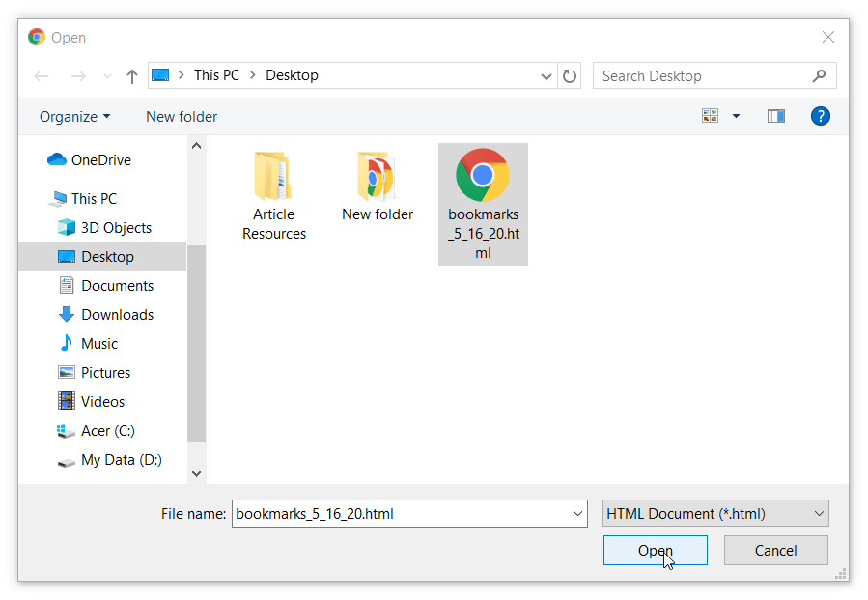Image resolution: width=868 pixels, height=600 pixels.
Task: Refresh the Desktop folder view
Action: tap(569, 75)
